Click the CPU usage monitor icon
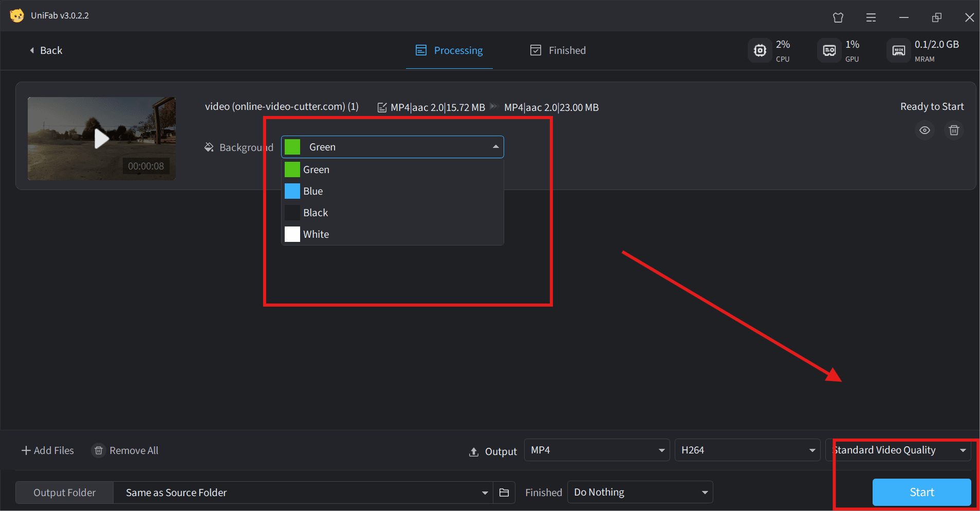This screenshot has width=980, height=511. [x=760, y=50]
